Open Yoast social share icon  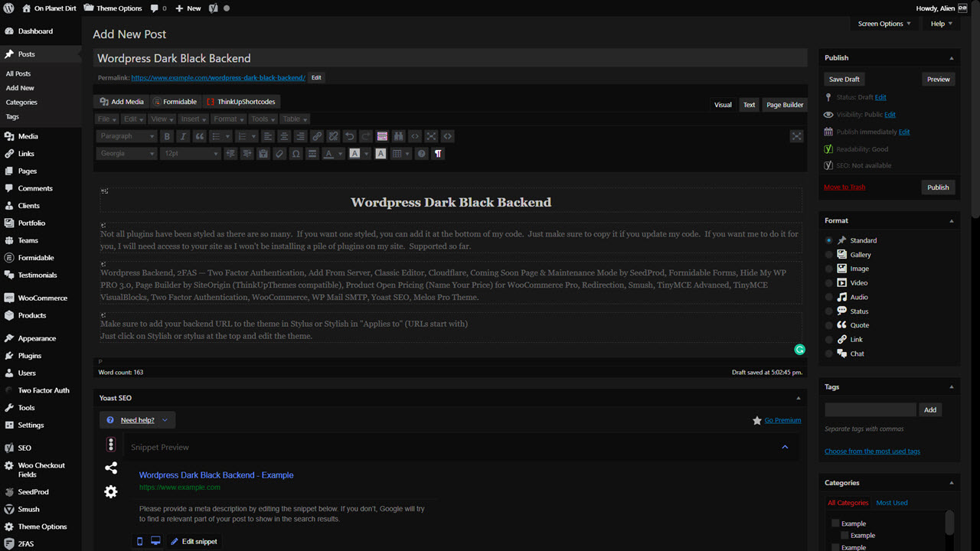pyautogui.click(x=111, y=468)
